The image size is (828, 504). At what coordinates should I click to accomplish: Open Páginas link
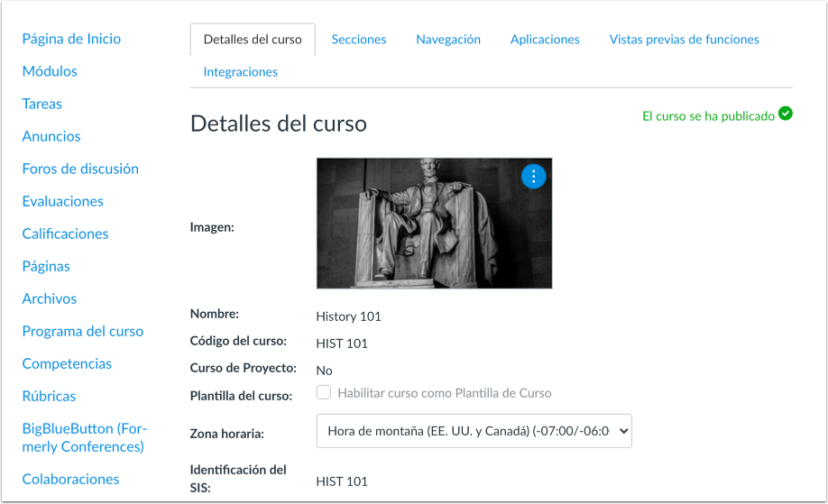click(46, 267)
